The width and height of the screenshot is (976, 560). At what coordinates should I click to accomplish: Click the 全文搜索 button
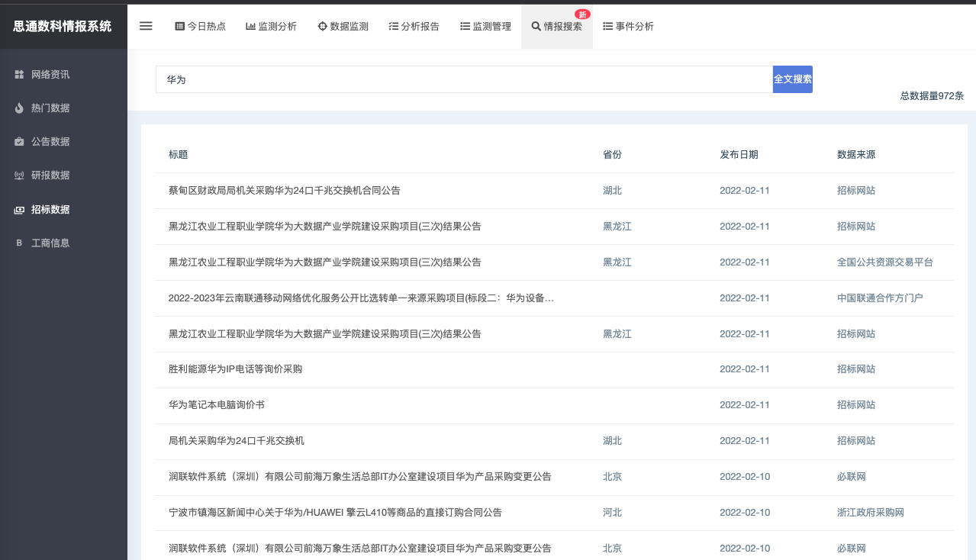792,79
